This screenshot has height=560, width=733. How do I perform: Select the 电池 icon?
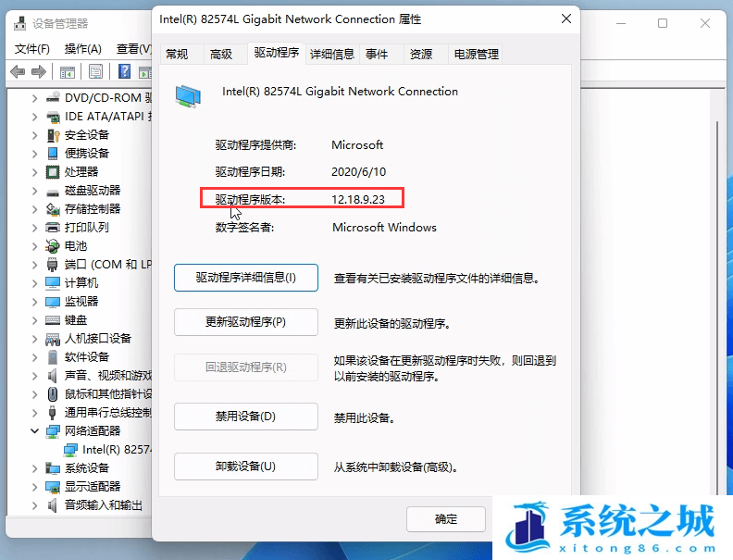coord(53,246)
